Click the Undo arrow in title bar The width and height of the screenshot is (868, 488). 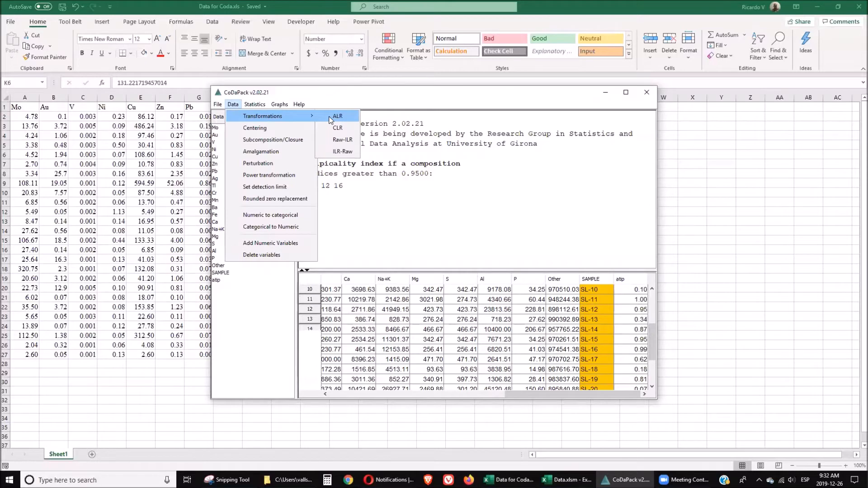[75, 7]
